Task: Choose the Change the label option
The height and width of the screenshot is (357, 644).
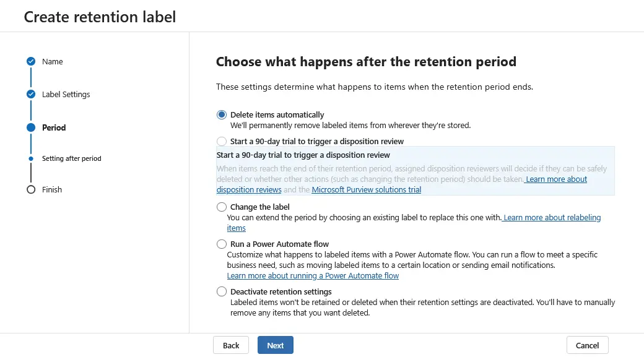Action: (x=221, y=207)
